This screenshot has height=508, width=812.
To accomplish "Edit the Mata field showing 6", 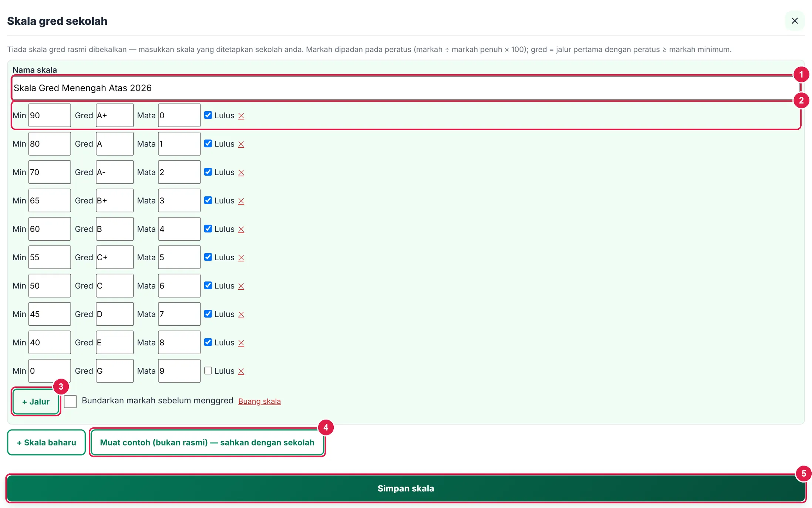I will [x=179, y=286].
